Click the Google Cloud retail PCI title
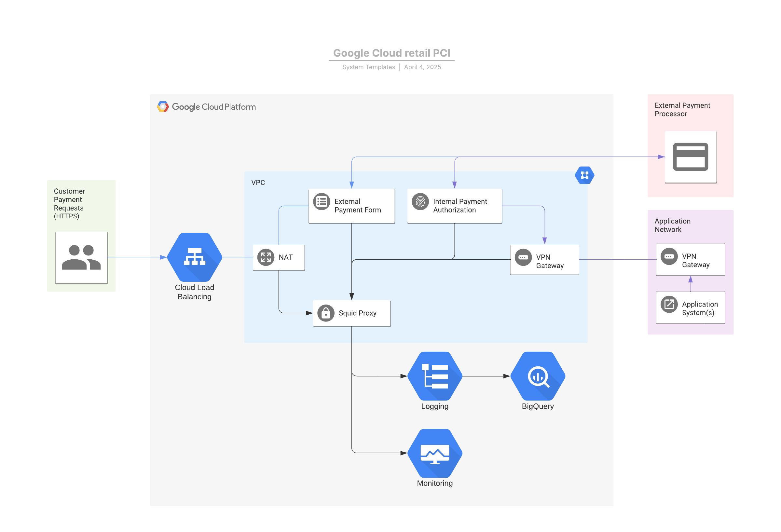This screenshot has width=781, height=532. coord(391,53)
